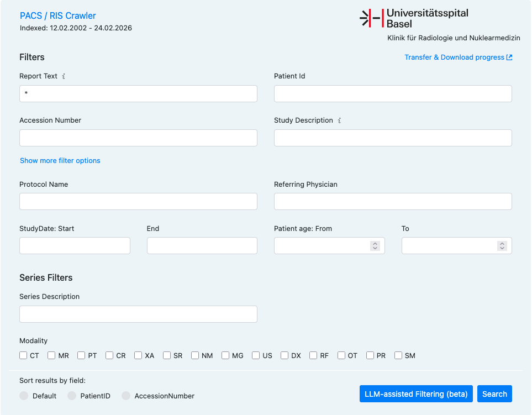The height and width of the screenshot is (415, 532).
Task: Enable the CT modality checkbox
Action: pyautogui.click(x=23, y=355)
